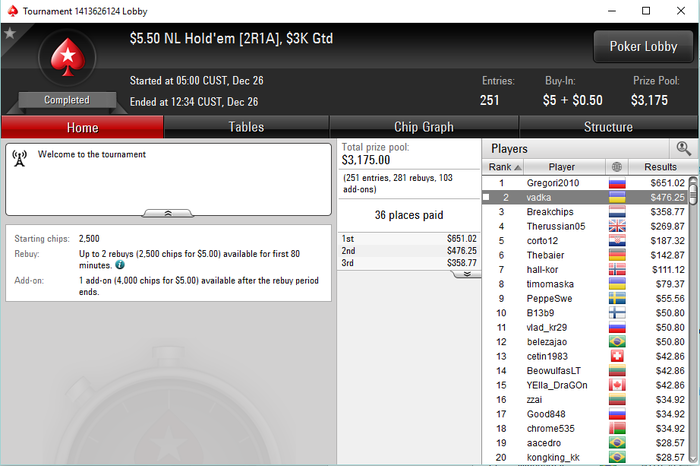Viewport: 700px width, 466px height.
Task: Switch to the Tables tab
Action: pos(246,127)
